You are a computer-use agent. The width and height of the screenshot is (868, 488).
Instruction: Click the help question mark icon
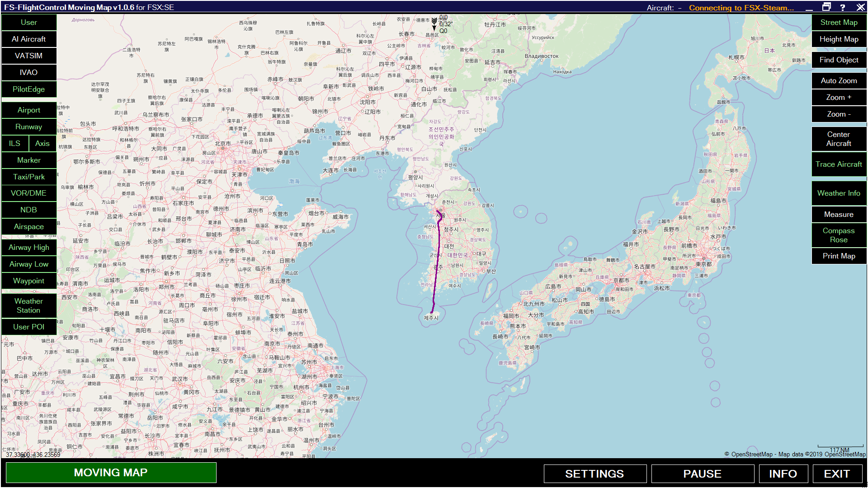click(x=843, y=7)
